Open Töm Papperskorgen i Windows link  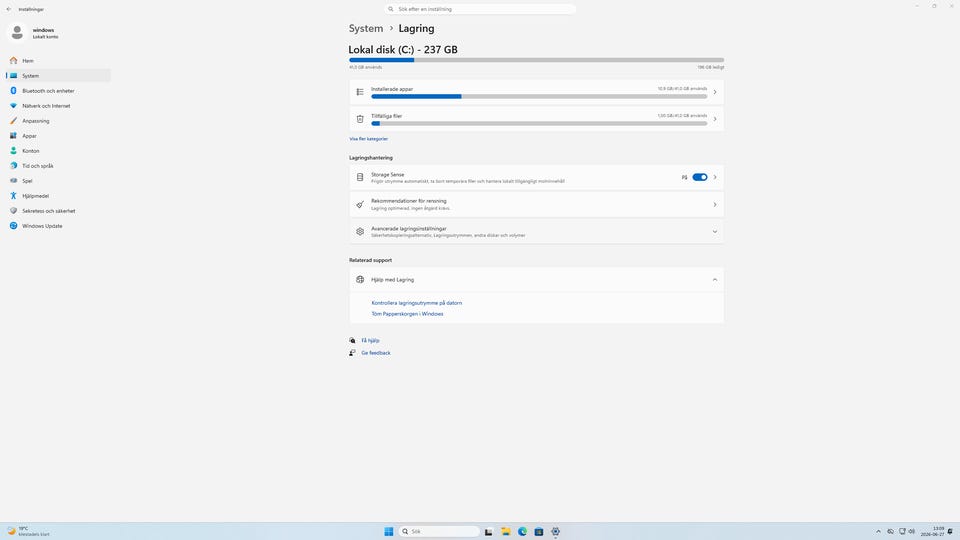407,314
